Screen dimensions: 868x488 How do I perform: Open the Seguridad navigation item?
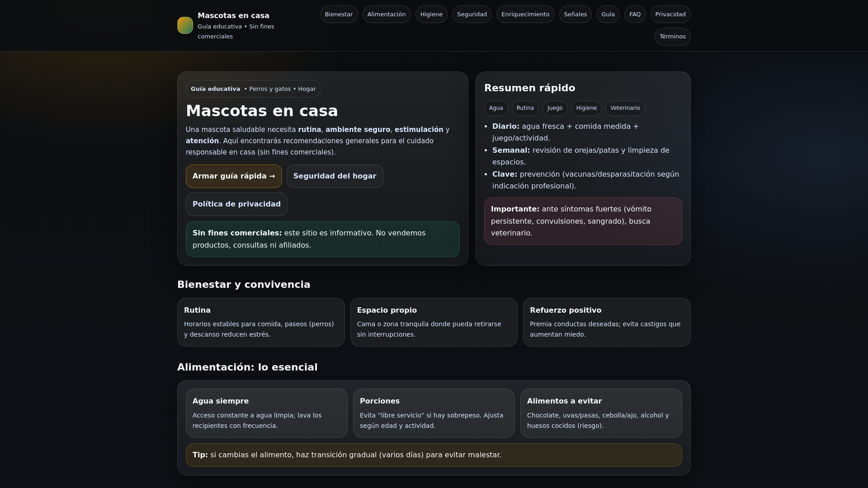tap(472, 14)
